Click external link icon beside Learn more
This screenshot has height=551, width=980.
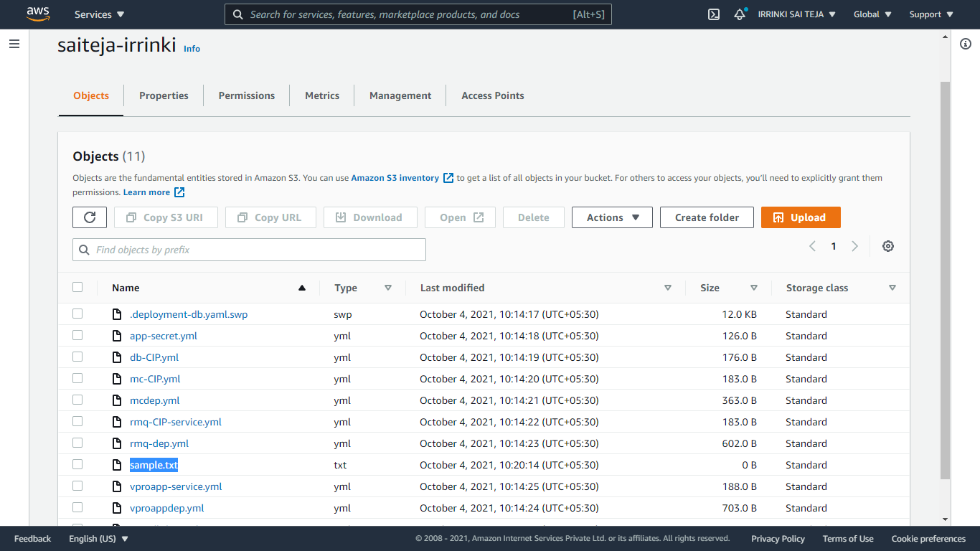[x=179, y=192]
